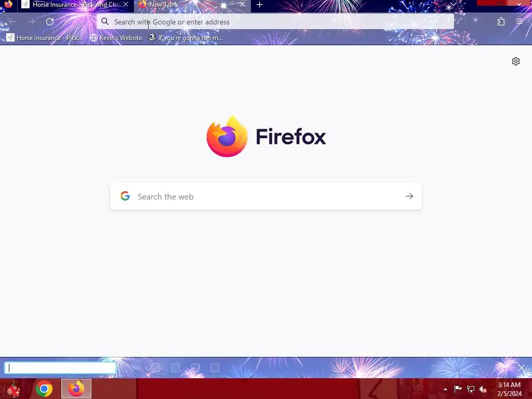Reload the current page
This screenshot has height=399, width=532.
pos(50,22)
